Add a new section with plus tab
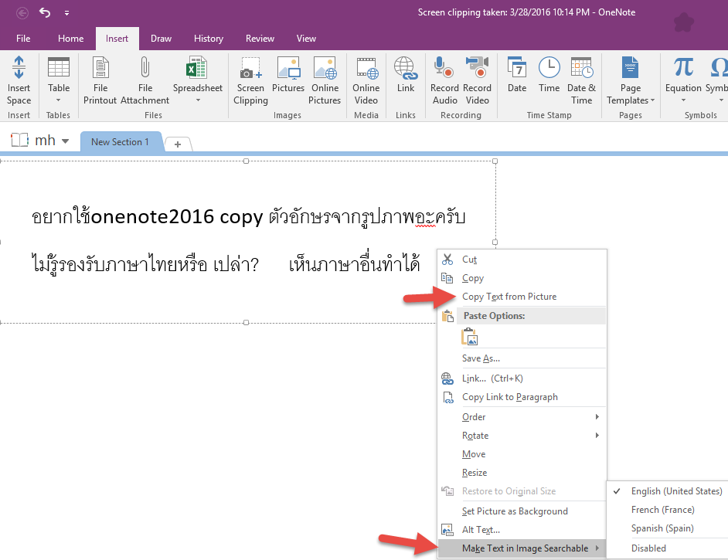 (178, 144)
